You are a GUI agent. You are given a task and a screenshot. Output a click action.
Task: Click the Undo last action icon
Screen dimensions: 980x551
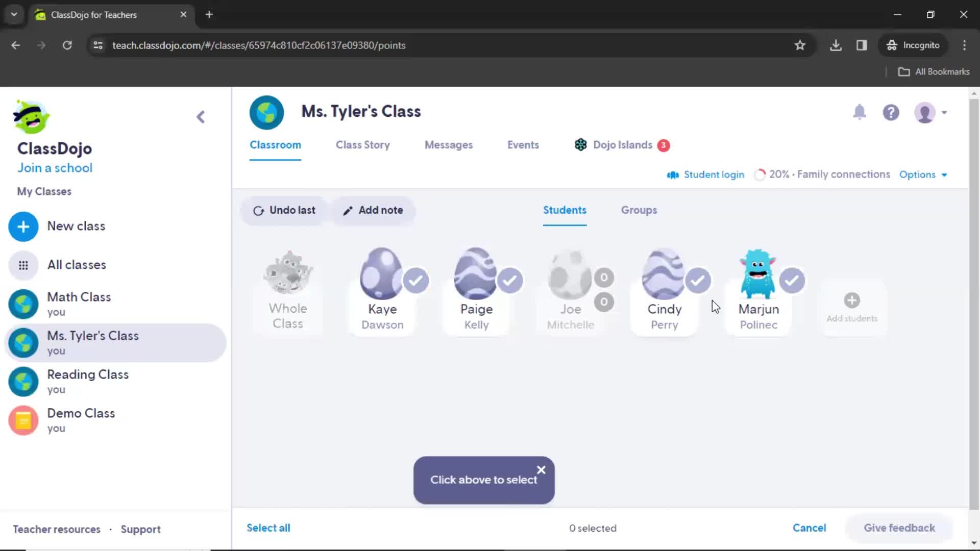pos(259,211)
